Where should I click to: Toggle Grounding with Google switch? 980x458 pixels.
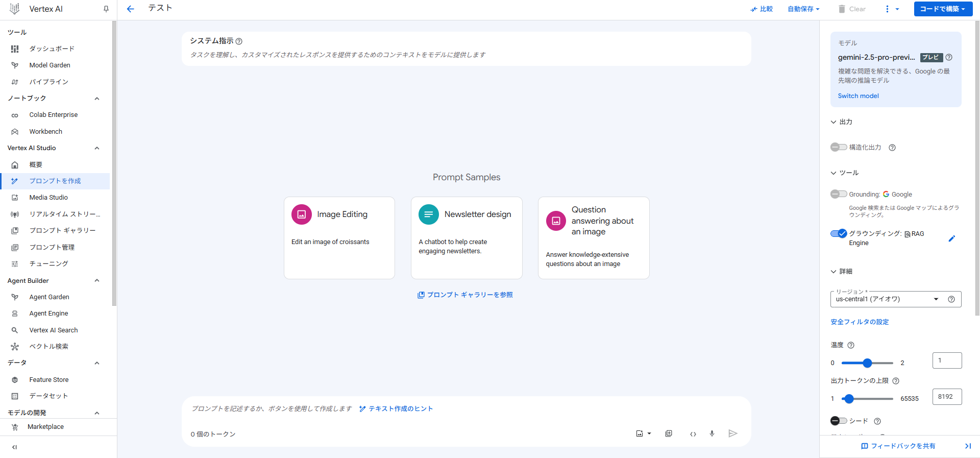[x=839, y=194]
